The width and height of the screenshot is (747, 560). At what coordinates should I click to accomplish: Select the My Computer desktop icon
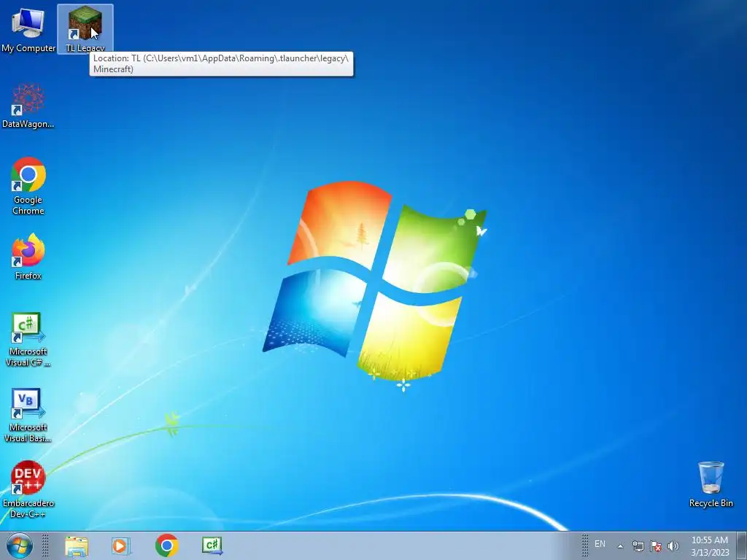28,29
